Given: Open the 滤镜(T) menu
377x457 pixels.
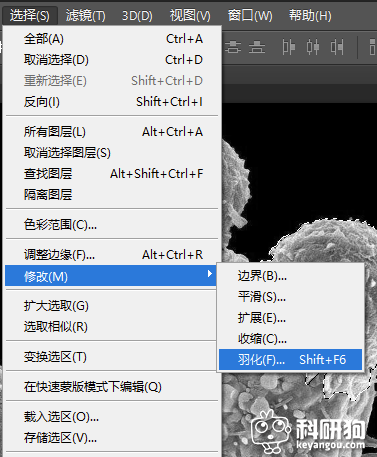Looking at the screenshot, I should pos(85,16).
